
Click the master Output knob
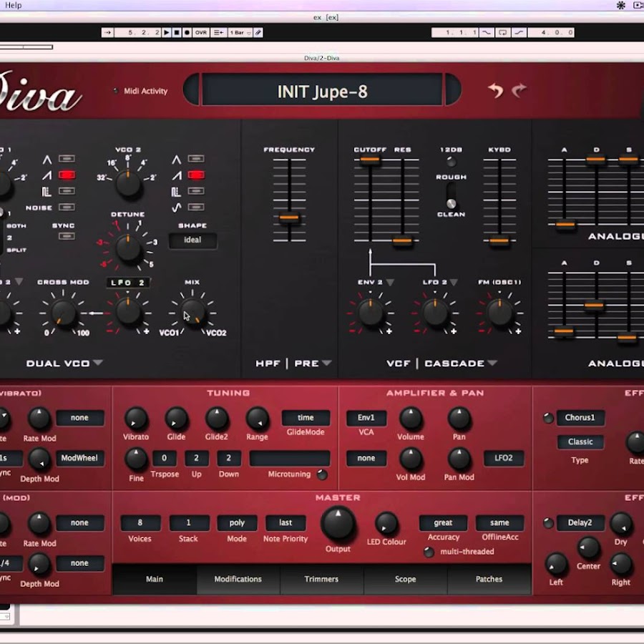coord(338,523)
